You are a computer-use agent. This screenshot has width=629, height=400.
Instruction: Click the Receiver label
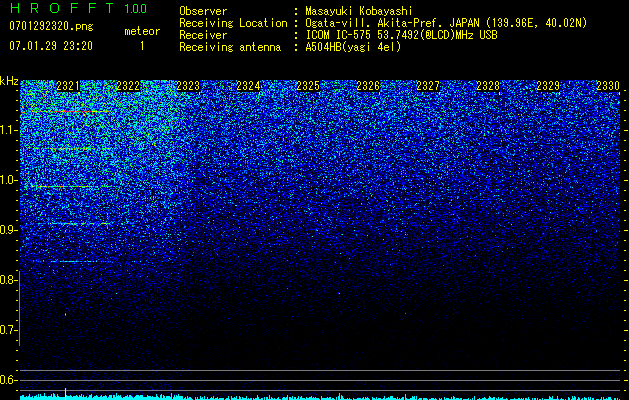pos(203,35)
